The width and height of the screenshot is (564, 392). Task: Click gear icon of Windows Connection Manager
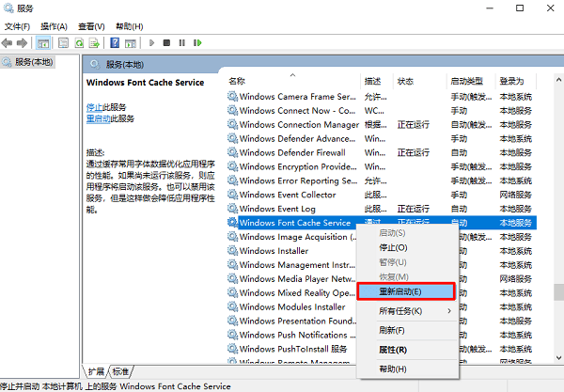233,124
